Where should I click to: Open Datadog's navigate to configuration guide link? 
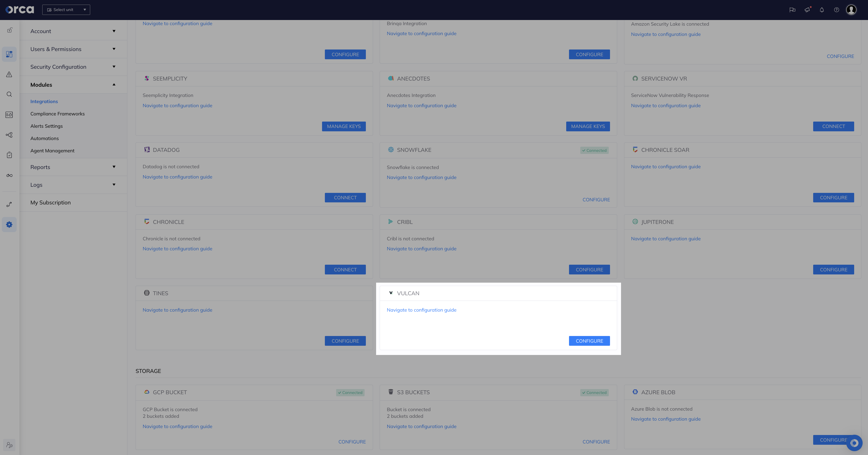[x=177, y=177]
